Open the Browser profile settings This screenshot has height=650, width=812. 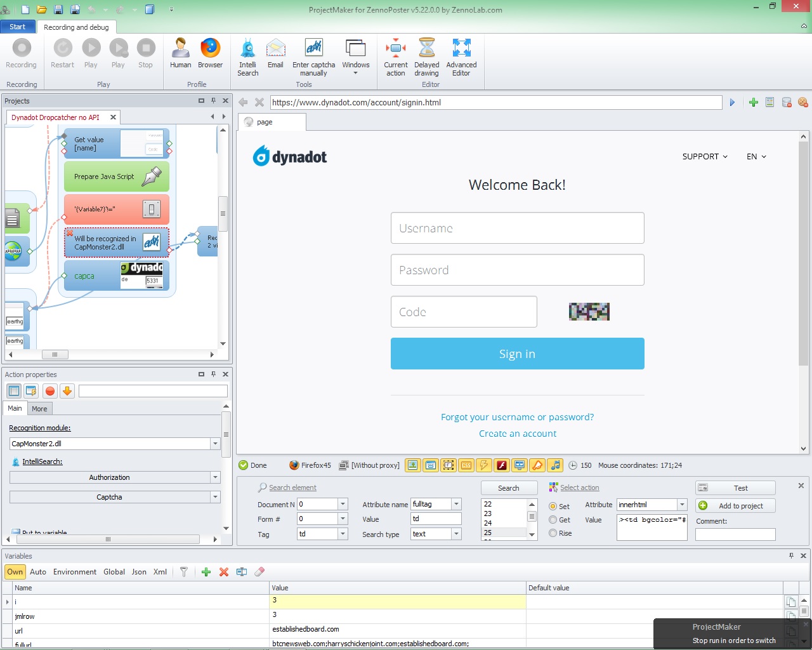[210, 53]
